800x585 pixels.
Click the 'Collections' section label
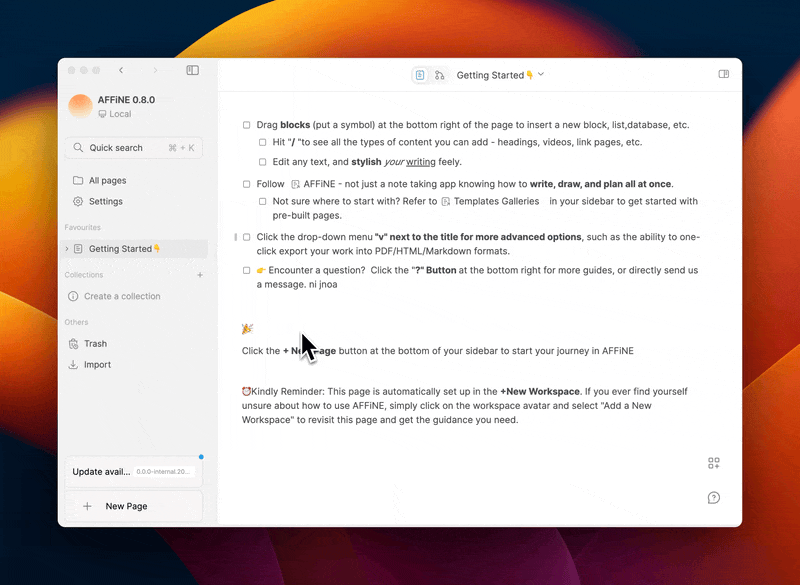[84, 275]
